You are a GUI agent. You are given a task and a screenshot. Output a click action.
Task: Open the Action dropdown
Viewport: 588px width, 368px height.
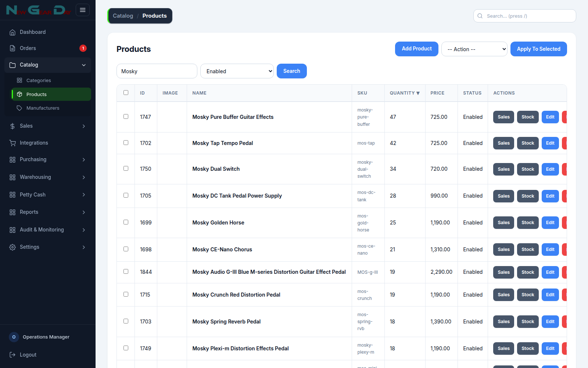tap(474, 49)
